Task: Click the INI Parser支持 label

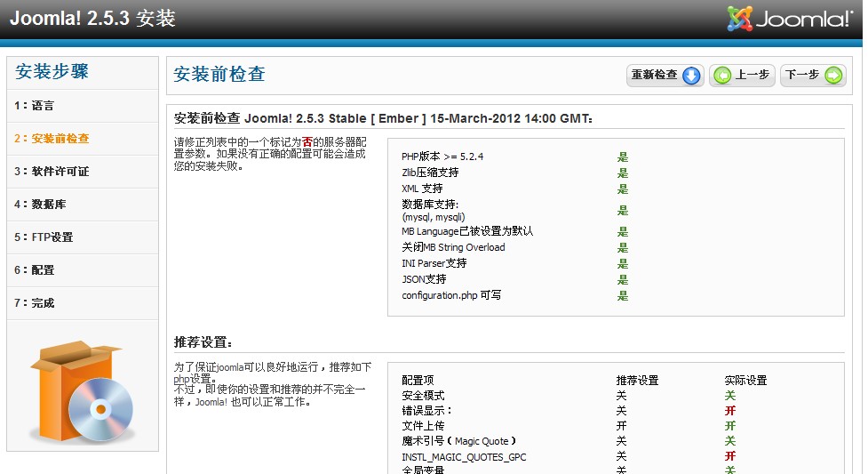Action: [434, 263]
